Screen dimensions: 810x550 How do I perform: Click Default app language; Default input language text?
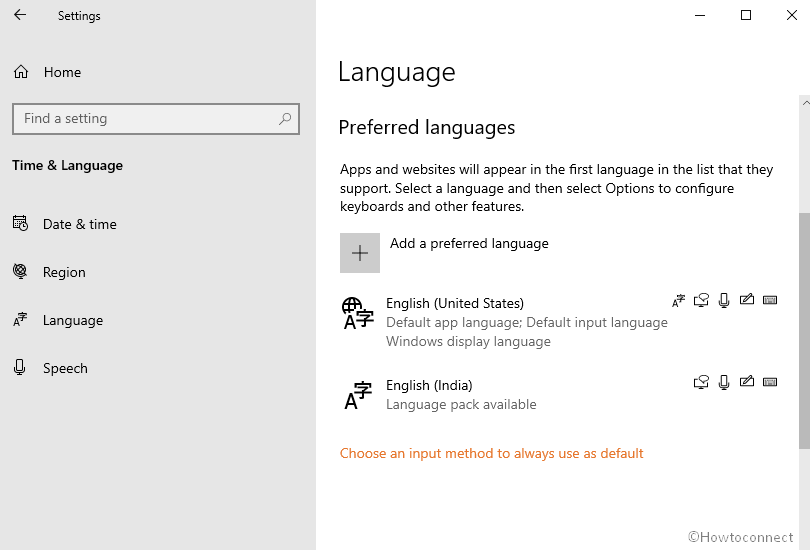[x=526, y=322]
